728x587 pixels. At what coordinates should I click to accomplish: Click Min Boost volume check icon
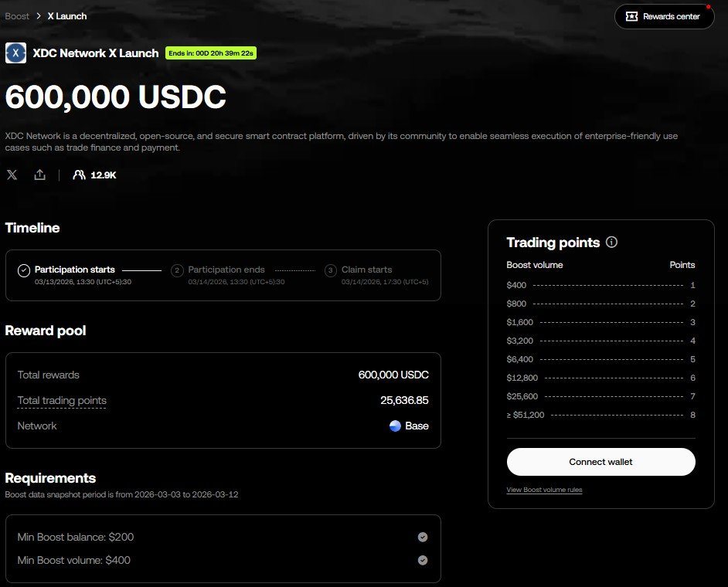(423, 560)
